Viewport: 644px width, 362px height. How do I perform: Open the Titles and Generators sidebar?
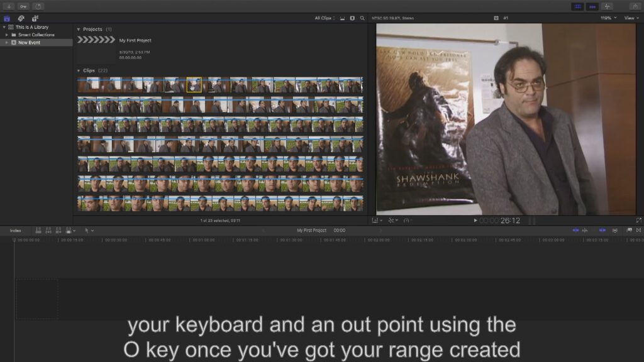[x=35, y=18]
